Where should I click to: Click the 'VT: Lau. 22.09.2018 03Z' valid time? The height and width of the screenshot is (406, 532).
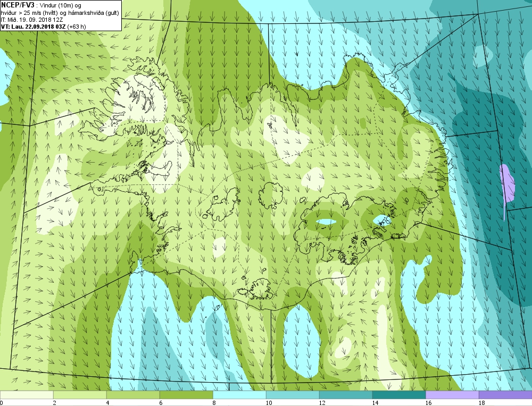34,27
